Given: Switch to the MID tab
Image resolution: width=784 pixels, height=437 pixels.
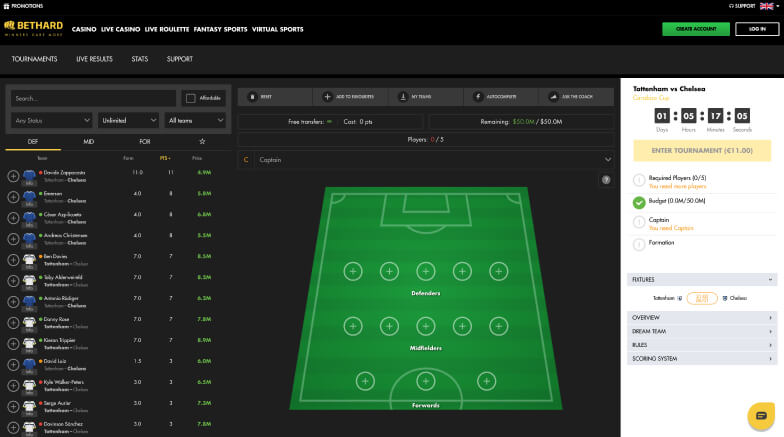Looking at the screenshot, I should pos(88,142).
